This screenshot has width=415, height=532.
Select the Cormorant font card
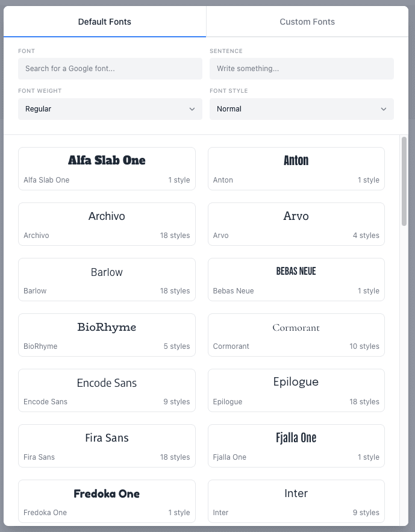(296, 334)
